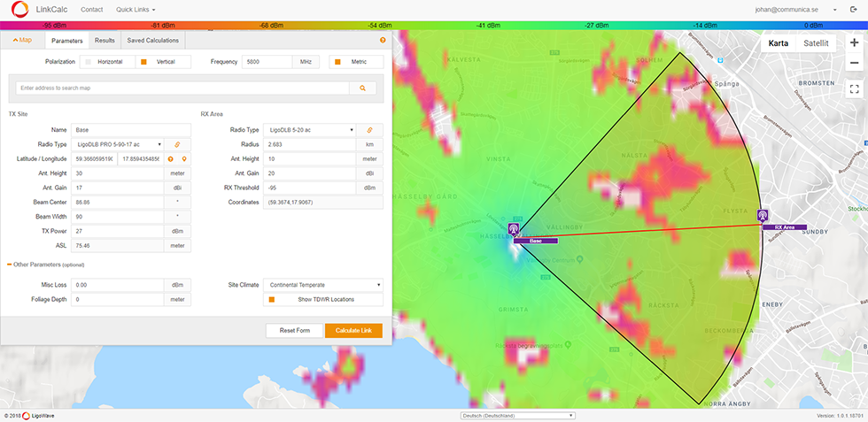Click the LinkCalc logo icon

(19, 10)
